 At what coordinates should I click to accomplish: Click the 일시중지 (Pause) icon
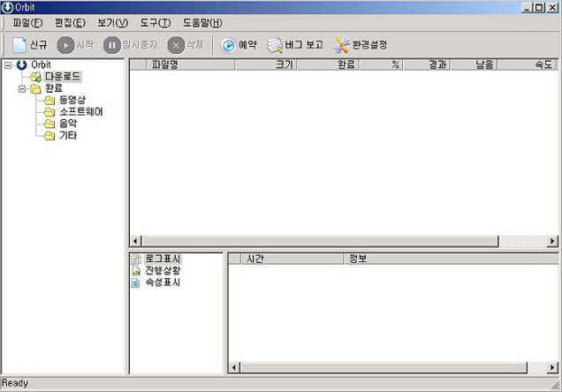coord(112,45)
